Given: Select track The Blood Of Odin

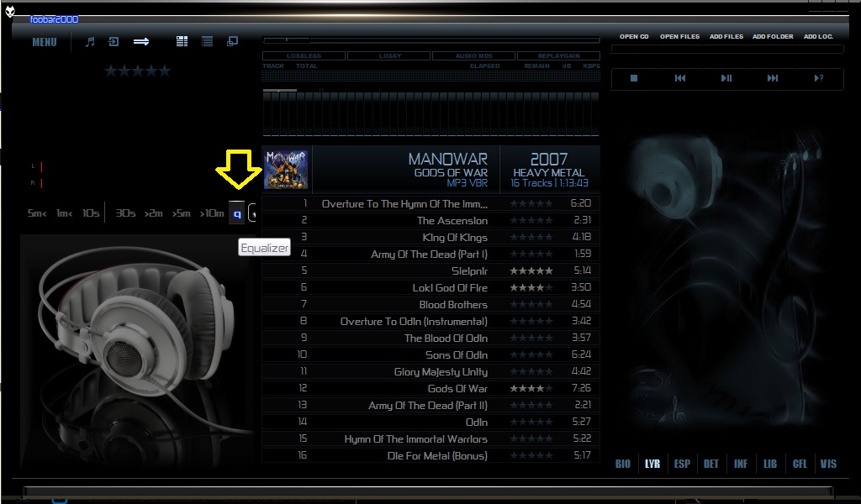Looking at the screenshot, I should tap(431, 338).
